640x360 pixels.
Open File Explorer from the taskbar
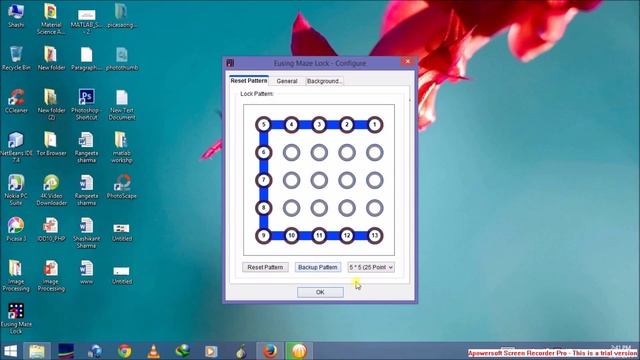pos(37,351)
